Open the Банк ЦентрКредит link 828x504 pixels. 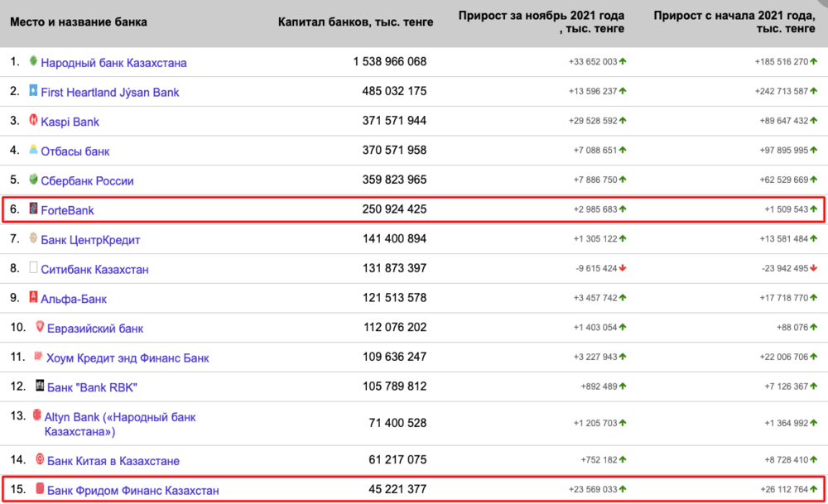click(x=90, y=240)
